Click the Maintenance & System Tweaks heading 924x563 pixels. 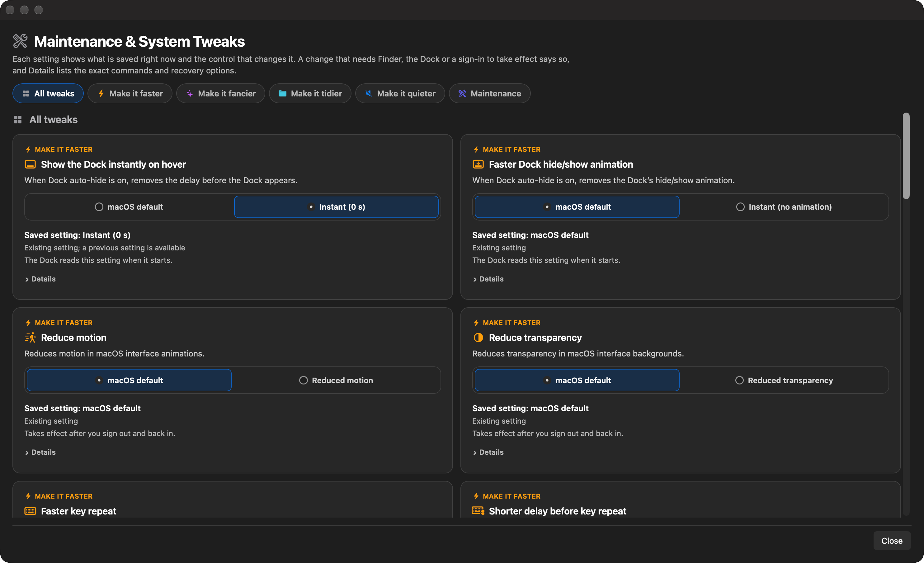139,42
